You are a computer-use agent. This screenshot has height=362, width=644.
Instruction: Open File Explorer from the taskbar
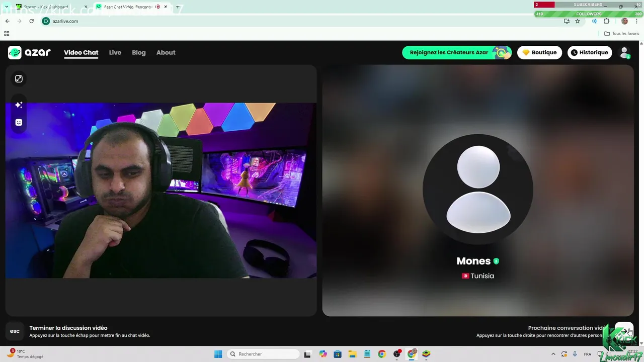(x=352, y=354)
